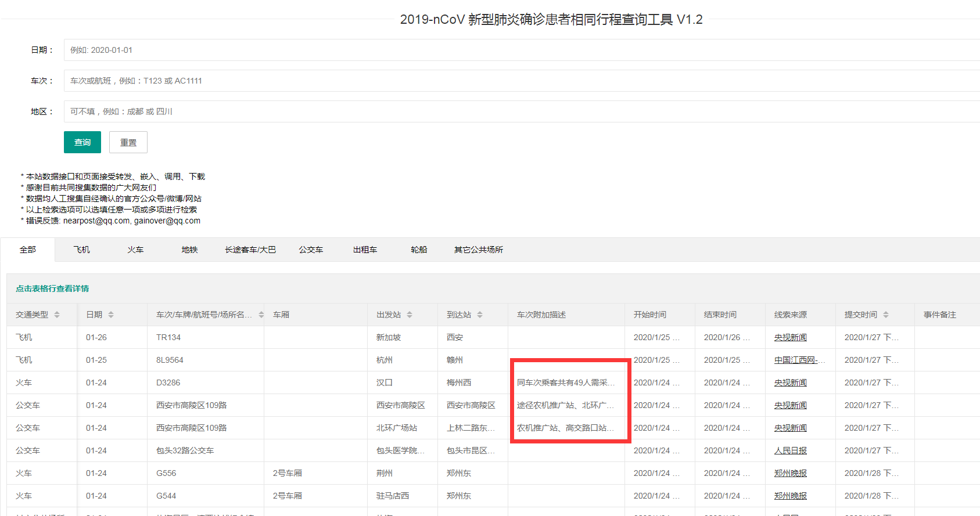
Task: Open the D3286 train row details
Action: pyautogui.click(x=168, y=383)
